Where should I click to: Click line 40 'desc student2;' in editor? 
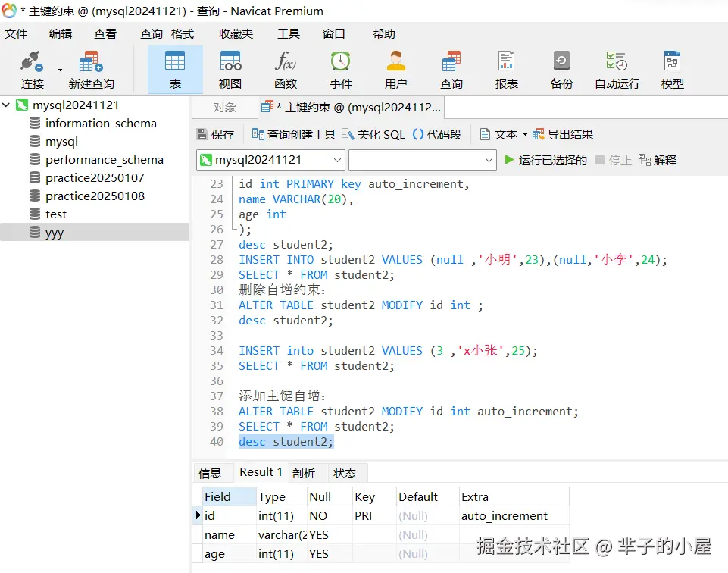pos(286,442)
